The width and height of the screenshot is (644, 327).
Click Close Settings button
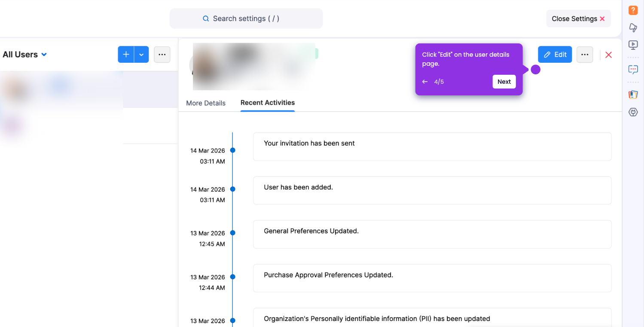pyautogui.click(x=578, y=19)
